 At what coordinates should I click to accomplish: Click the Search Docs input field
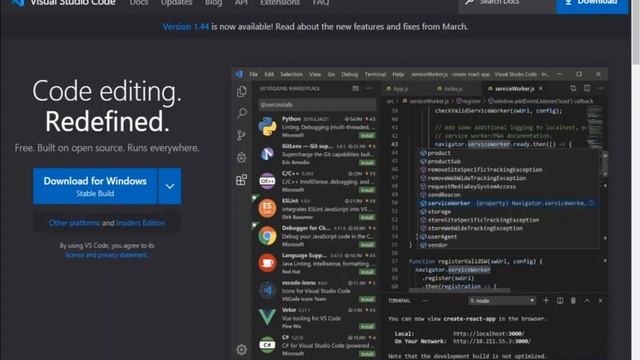(x=508, y=4)
